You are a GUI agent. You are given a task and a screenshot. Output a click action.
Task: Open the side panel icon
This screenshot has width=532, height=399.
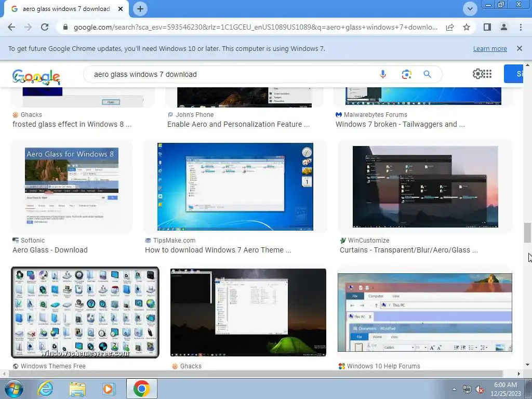coord(487,27)
